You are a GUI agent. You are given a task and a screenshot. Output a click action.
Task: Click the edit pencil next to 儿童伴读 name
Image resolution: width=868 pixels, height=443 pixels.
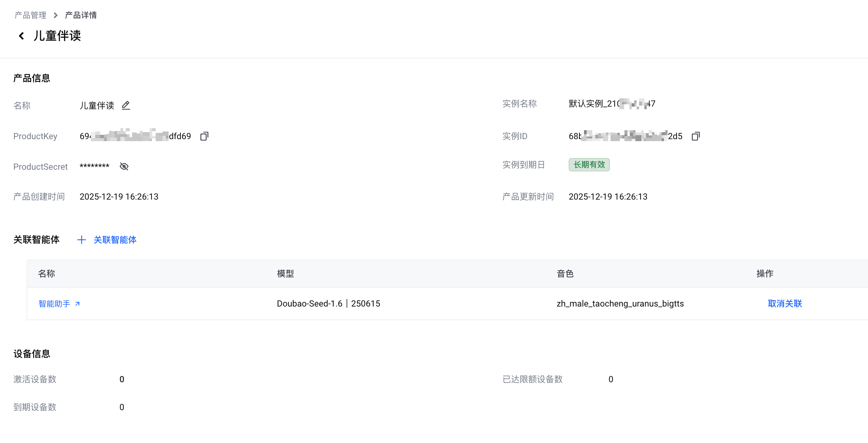(126, 106)
